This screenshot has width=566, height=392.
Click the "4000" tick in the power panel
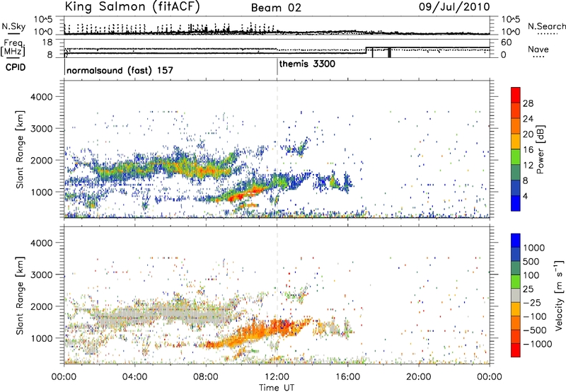[x=42, y=97]
